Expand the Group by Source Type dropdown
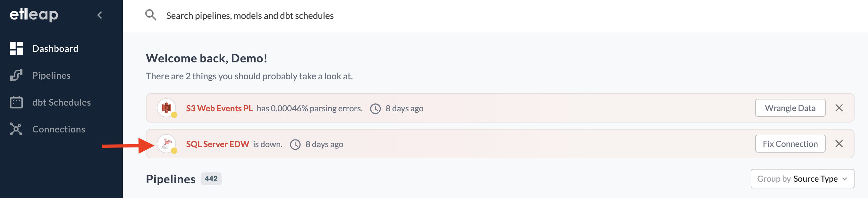The image size is (868, 198). [x=802, y=179]
